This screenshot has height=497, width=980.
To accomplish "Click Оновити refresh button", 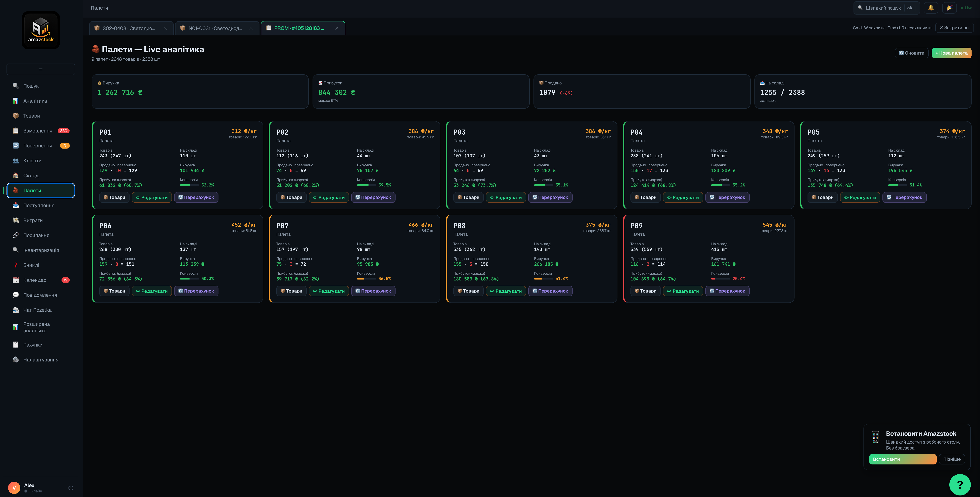I will (x=912, y=53).
